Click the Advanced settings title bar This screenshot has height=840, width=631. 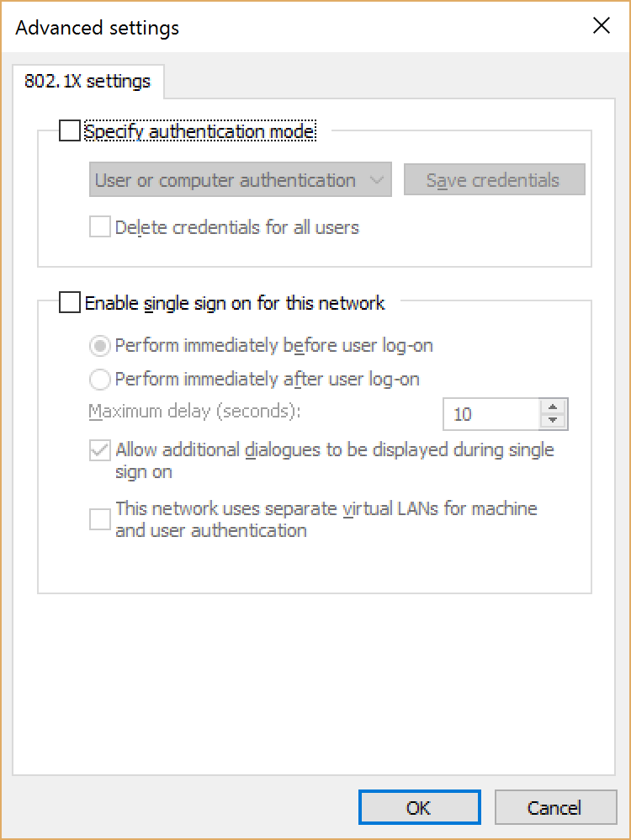pyautogui.click(x=97, y=27)
